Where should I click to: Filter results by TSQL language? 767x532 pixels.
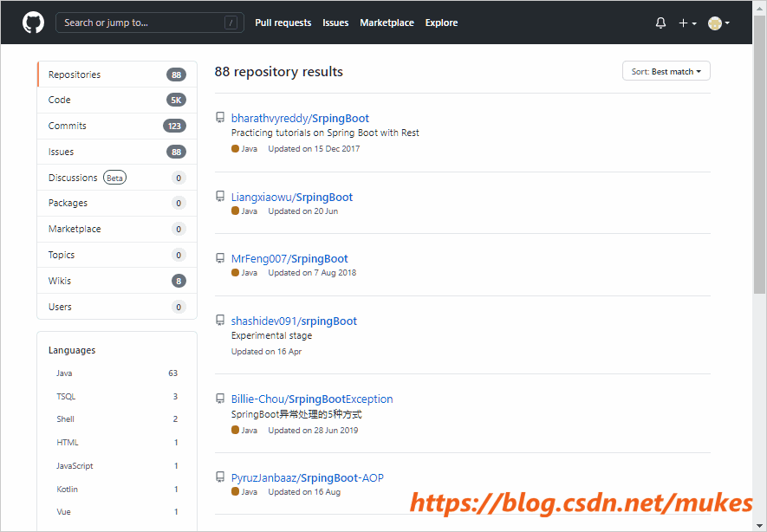point(117,397)
